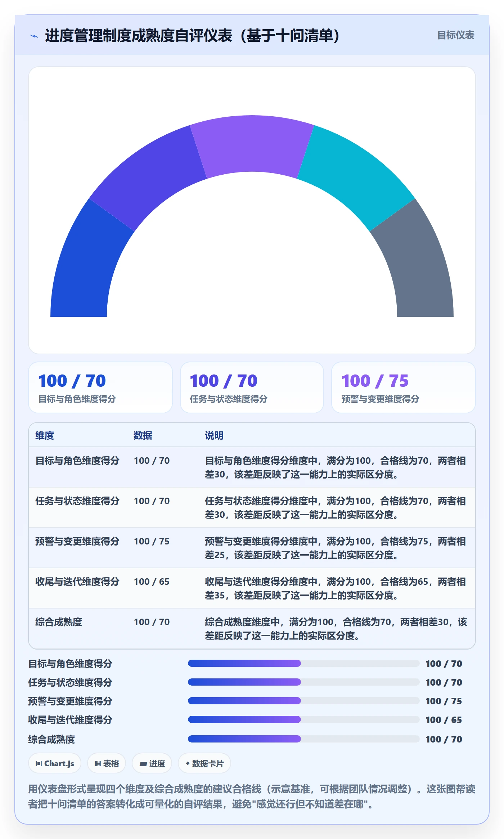The height and width of the screenshot is (839, 504).
Task: Click the footer description paragraph
Action: (252, 796)
